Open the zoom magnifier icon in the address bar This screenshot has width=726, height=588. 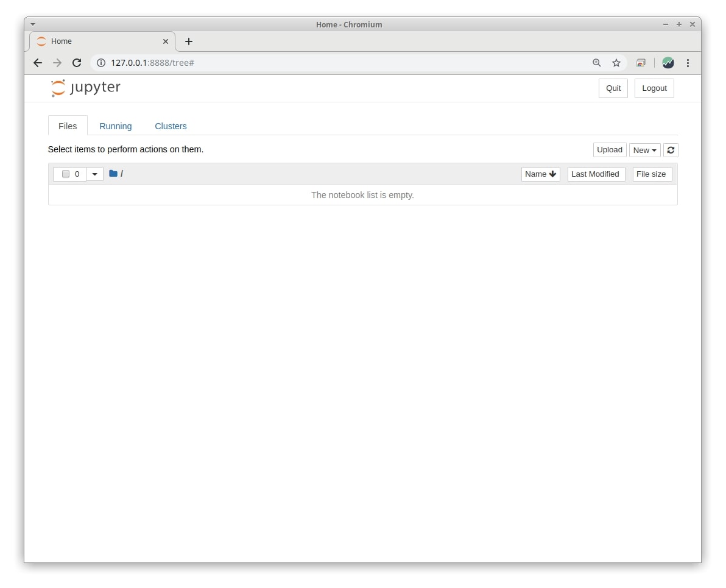pyautogui.click(x=597, y=63)
